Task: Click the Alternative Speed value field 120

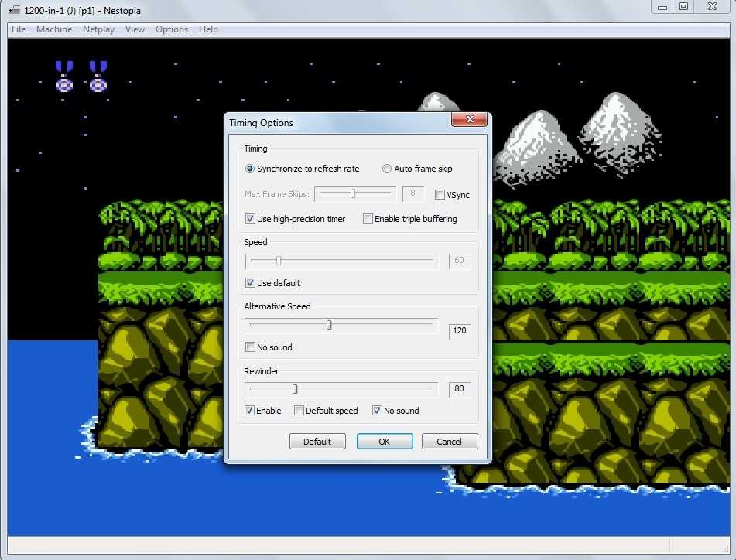Action: point(460,330)
